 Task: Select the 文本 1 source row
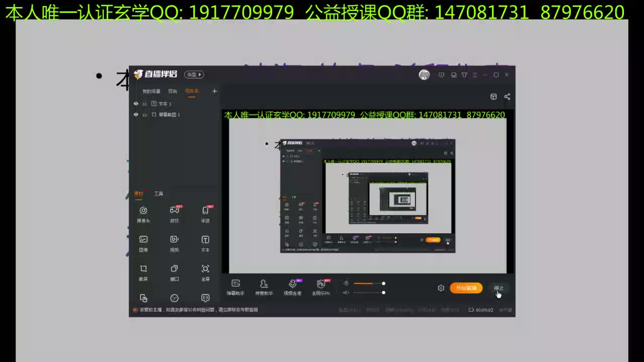175,104
